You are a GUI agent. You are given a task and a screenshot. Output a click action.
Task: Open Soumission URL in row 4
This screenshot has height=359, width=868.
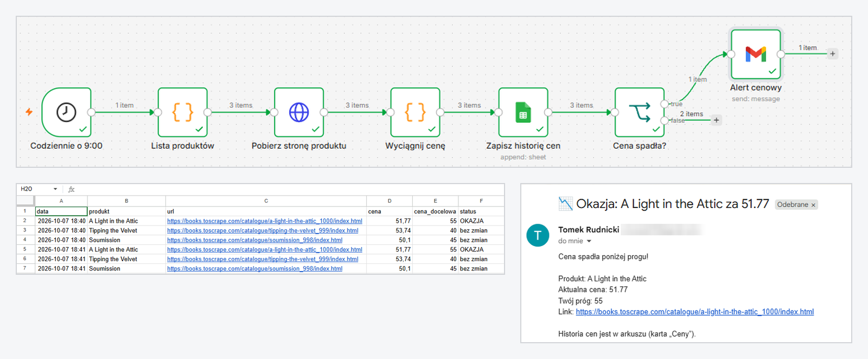(x=254, y=240)
